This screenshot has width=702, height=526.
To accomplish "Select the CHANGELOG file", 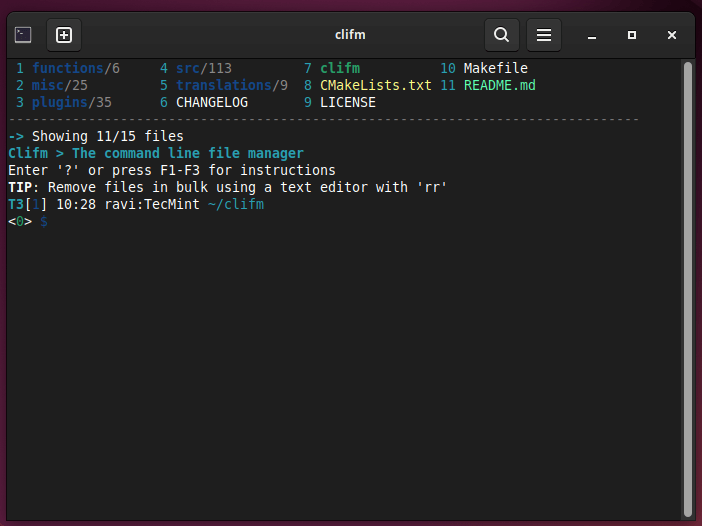I will pyautogui.click(x=212, y=102).
